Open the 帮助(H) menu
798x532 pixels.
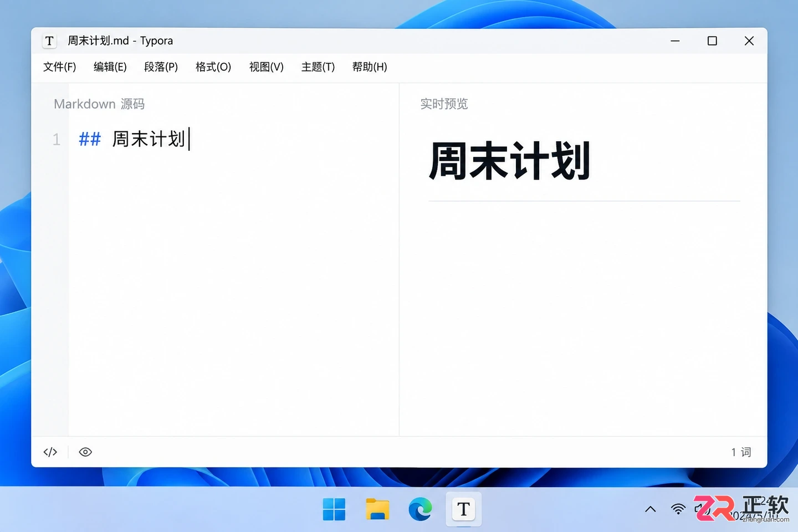click(370, 67)
